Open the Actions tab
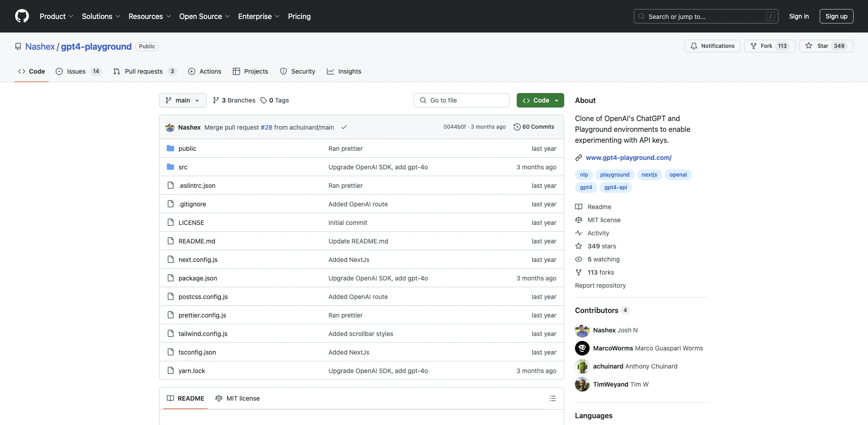 (x=205, y=71)
